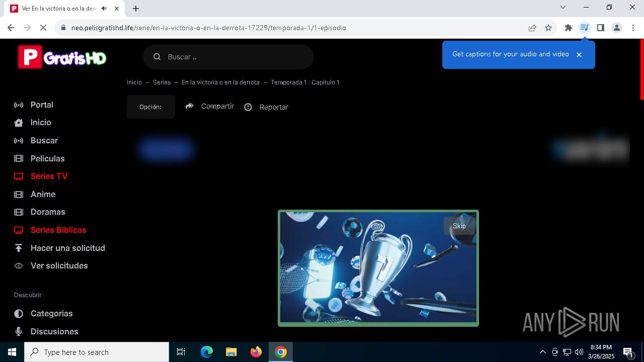Viewport: 644px width, 362px height.
Task: Click En la victoria o en la derrota breadcrumb
Action: (220, 82)
